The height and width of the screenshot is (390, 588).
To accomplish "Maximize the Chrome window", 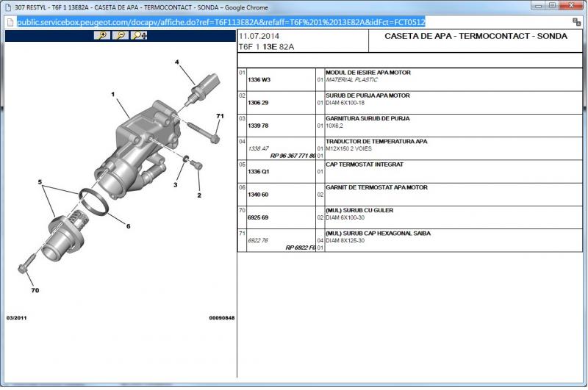I will (553, 6).
